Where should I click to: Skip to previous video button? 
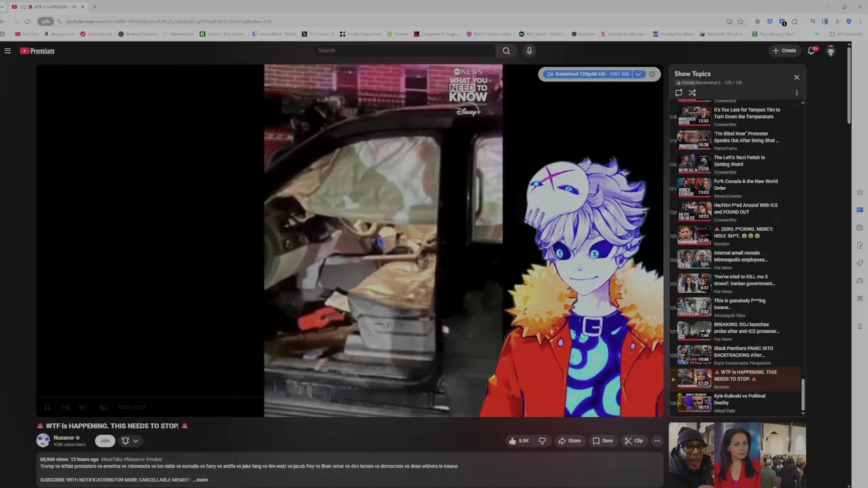(x=66, y=407)
